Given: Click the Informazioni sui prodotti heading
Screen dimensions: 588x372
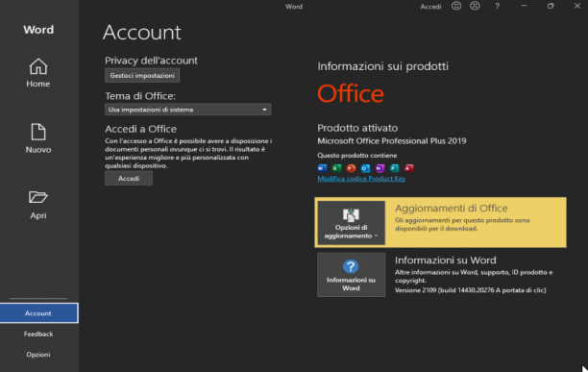Looking at the screenshot, I should click(383, 66).
